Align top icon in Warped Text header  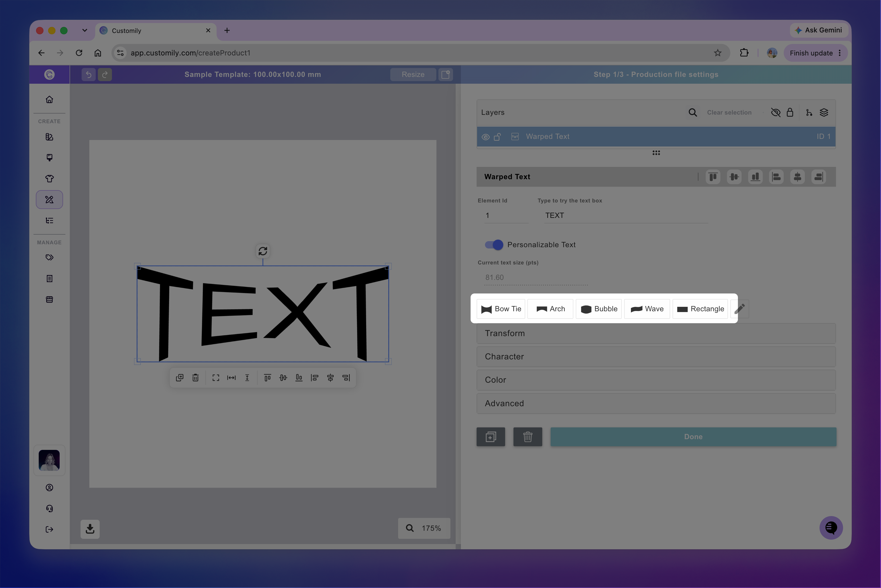713,177
